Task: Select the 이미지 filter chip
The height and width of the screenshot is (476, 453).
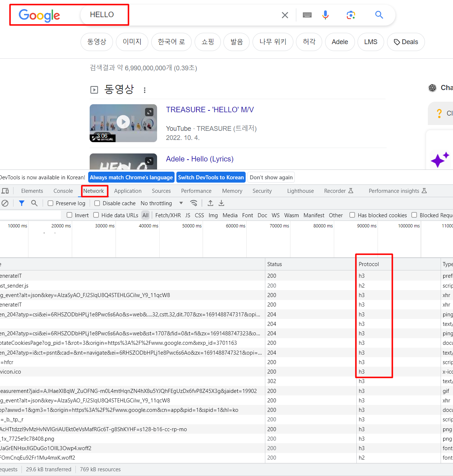Action: pyautogui.click(x=132, y=42)
